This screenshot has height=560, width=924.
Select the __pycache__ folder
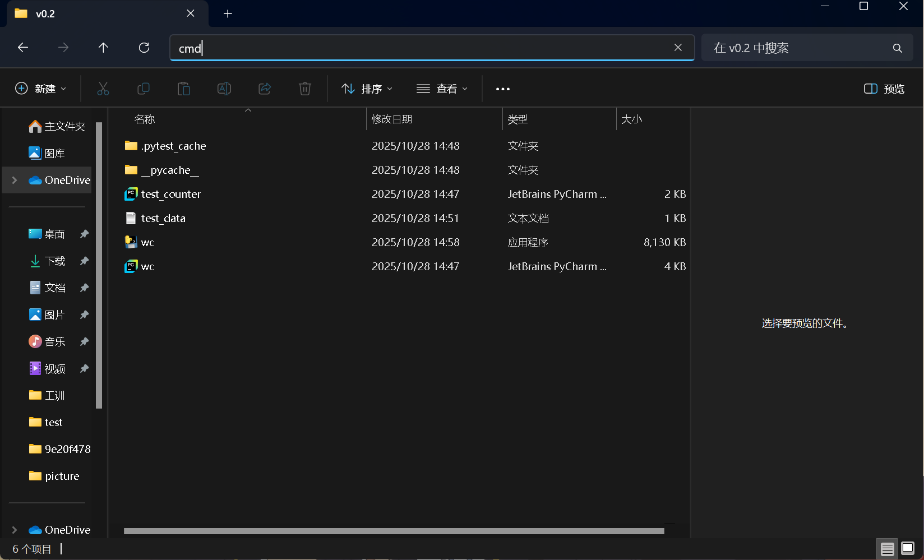coord(170,170)
